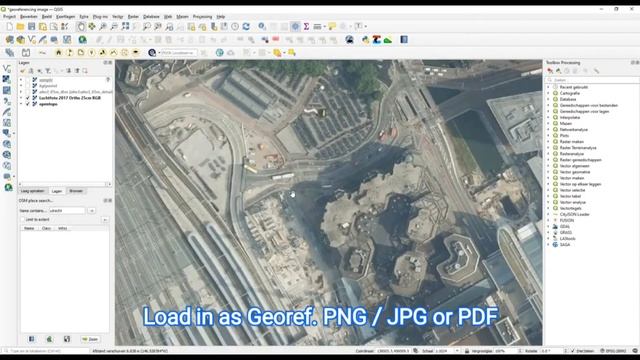The image size is (640, 360).
Task: Expand the Interpolatie toolbox group
Action: pos(548,117)
